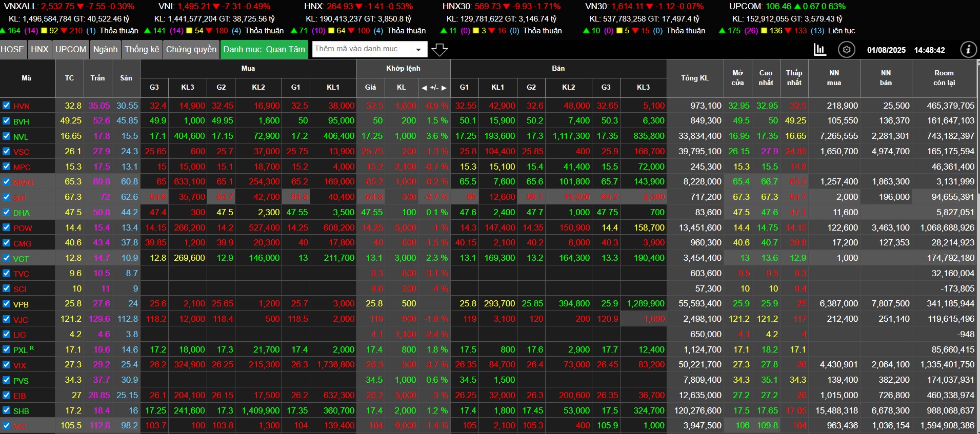Click the VN30 index value 1,614.11
The height and width of the screenshot is (434, 980).
coord(627,6)
